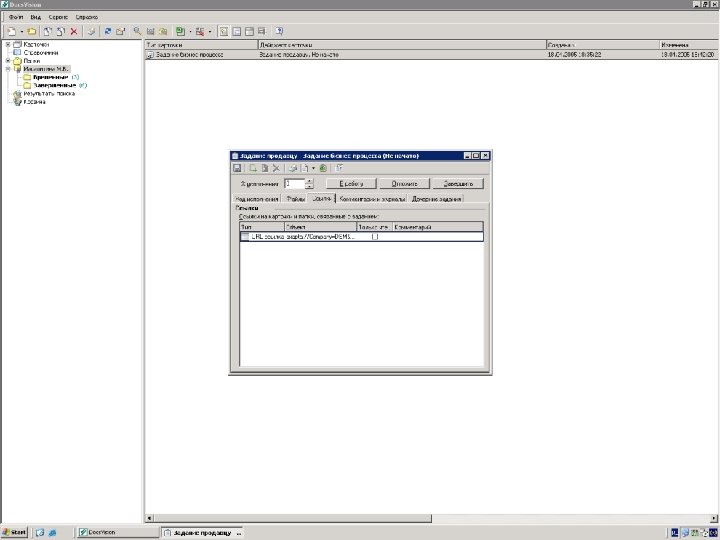Click the Internet Explorer quick launch icon

tap(52, 533)
